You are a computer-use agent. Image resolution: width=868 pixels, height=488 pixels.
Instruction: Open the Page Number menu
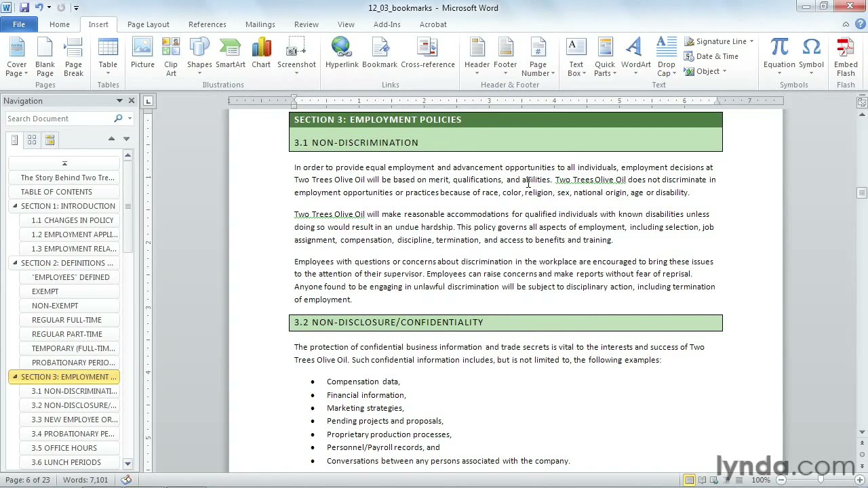pos(538,58)
